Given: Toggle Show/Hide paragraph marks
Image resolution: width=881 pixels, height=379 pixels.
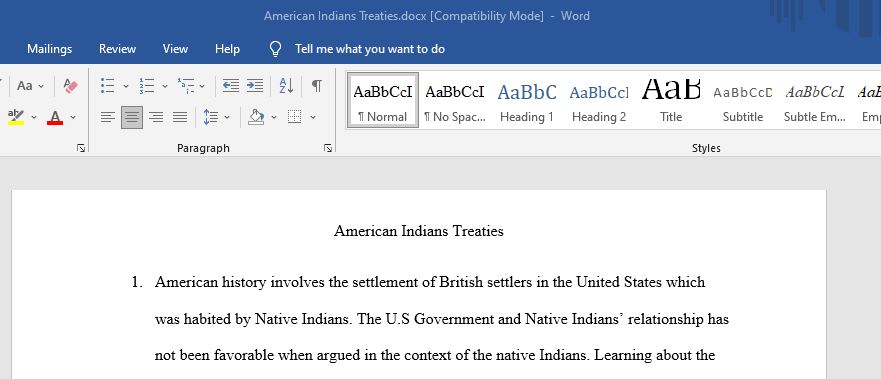Looking at the screenshot, I should click(317, 86).
